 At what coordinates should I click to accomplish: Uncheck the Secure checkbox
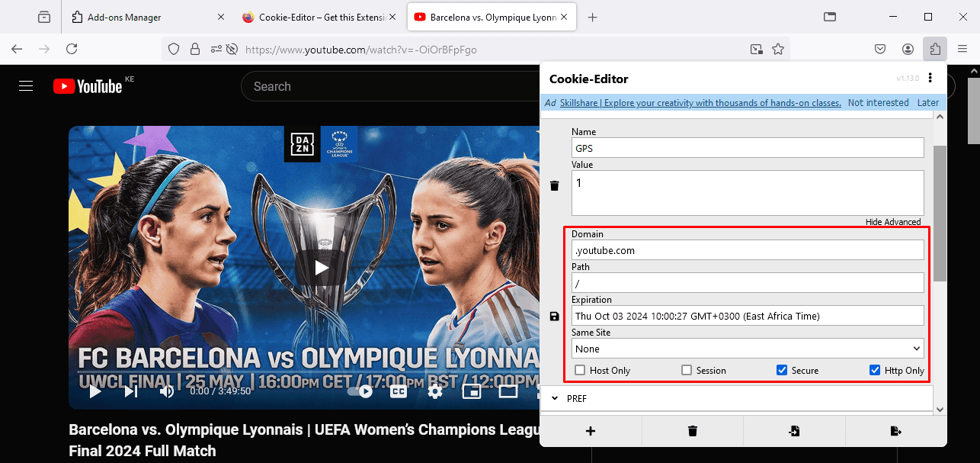tap(781, 371)
